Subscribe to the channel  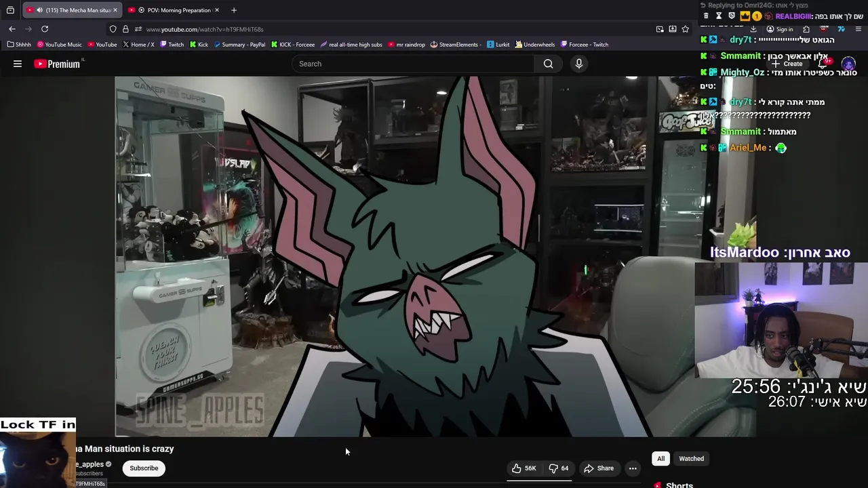144,468
